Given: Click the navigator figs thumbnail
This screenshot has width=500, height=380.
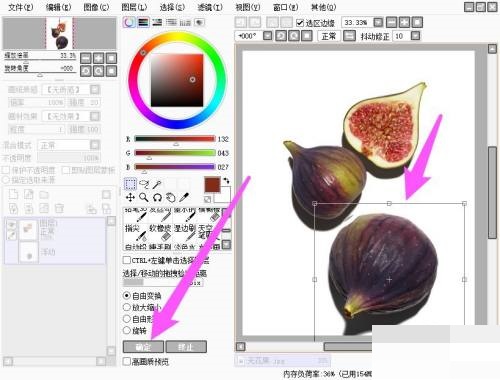Looking at the screenshot, I should click(59, 33).
